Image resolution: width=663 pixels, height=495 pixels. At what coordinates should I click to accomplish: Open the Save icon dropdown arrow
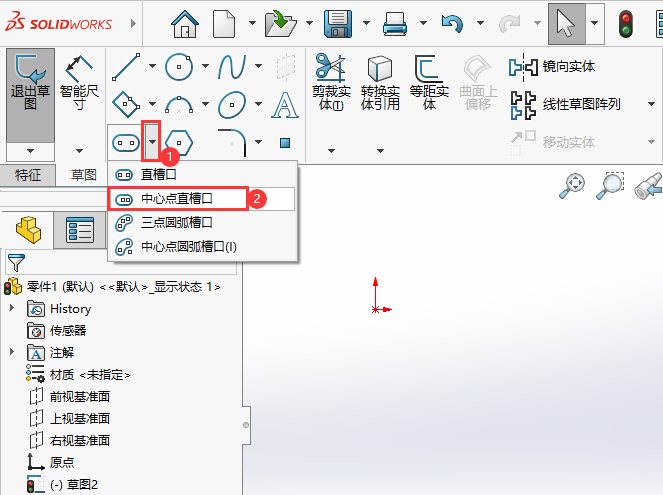366,23
